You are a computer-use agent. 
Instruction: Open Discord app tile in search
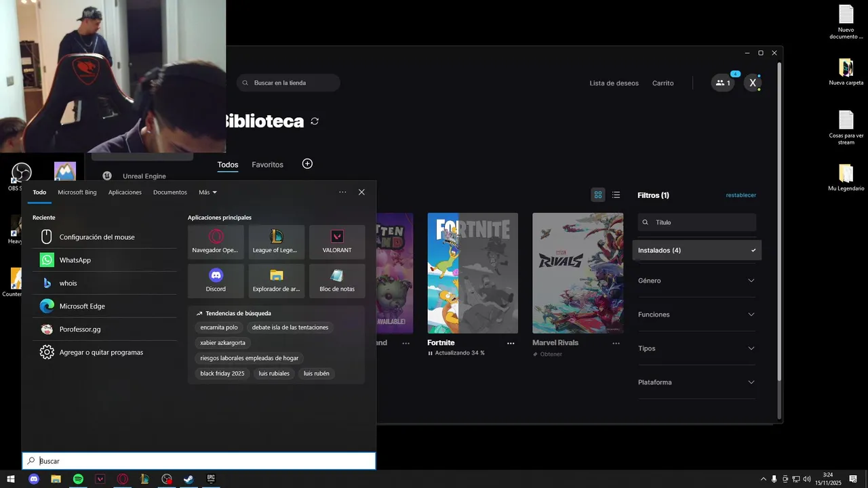click(216, 281)
